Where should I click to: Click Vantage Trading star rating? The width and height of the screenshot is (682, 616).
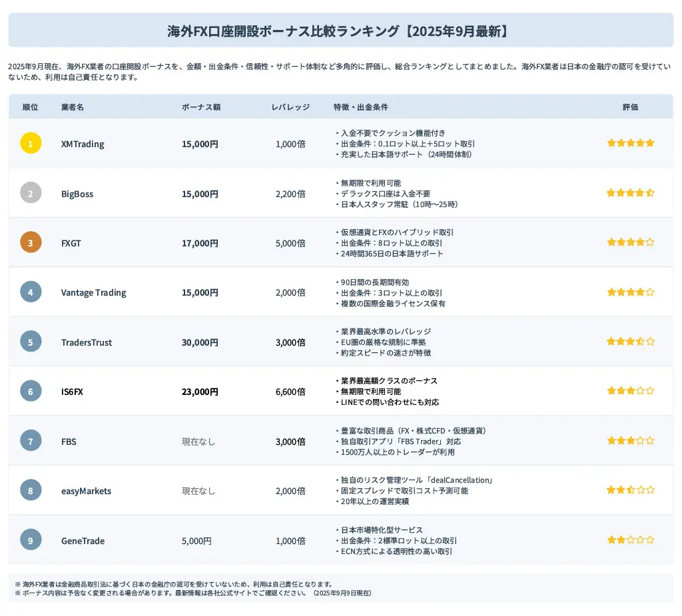point(631,292)
